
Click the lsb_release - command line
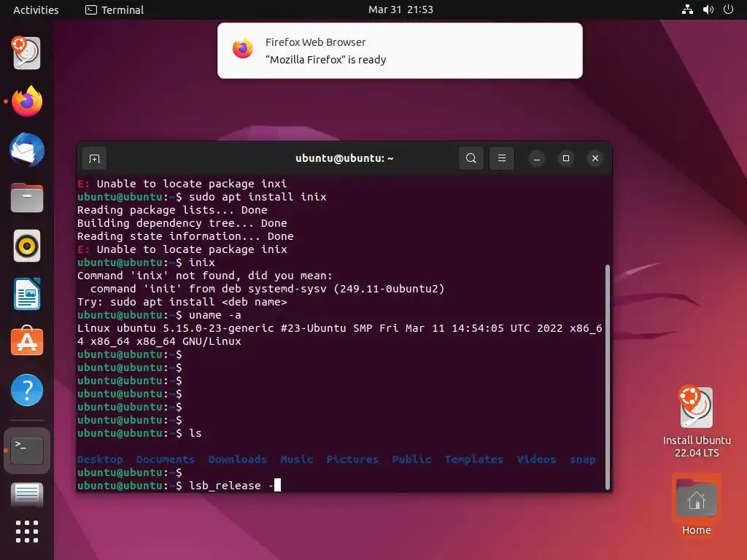[179, 485]
